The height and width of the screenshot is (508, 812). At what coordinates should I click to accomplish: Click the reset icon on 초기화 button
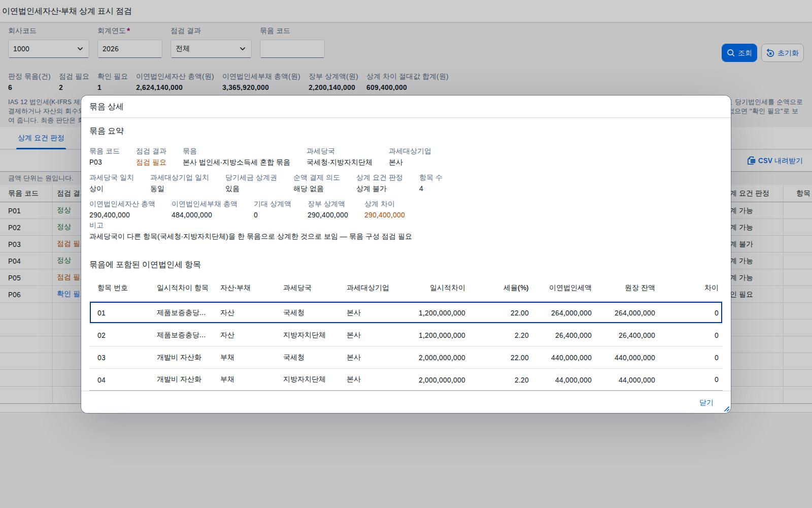(770, 53)
